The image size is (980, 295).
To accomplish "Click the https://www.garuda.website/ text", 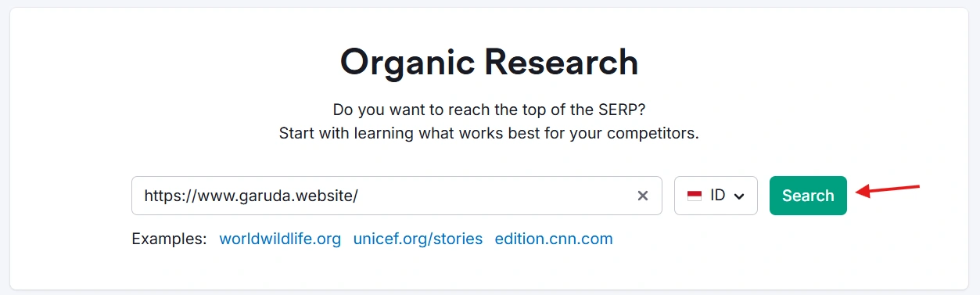I will coord(251,196).
